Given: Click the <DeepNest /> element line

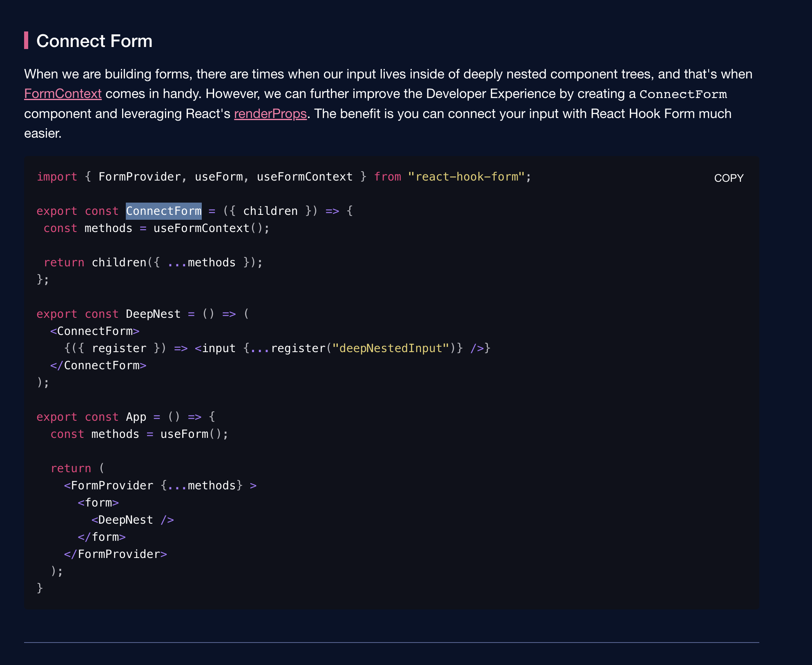Looking at the screenshot, I should point(132,520).
